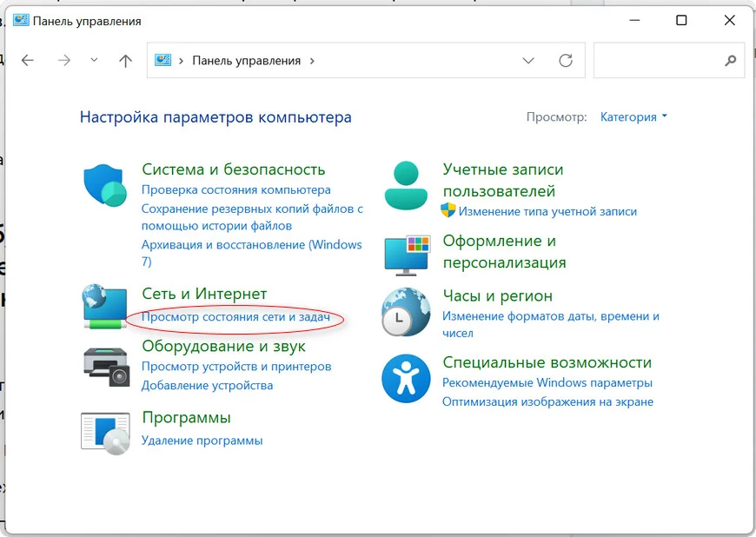Expand the address bar history dropdown
The width and height of the screenshot is (756, 537).
point(528,61)
